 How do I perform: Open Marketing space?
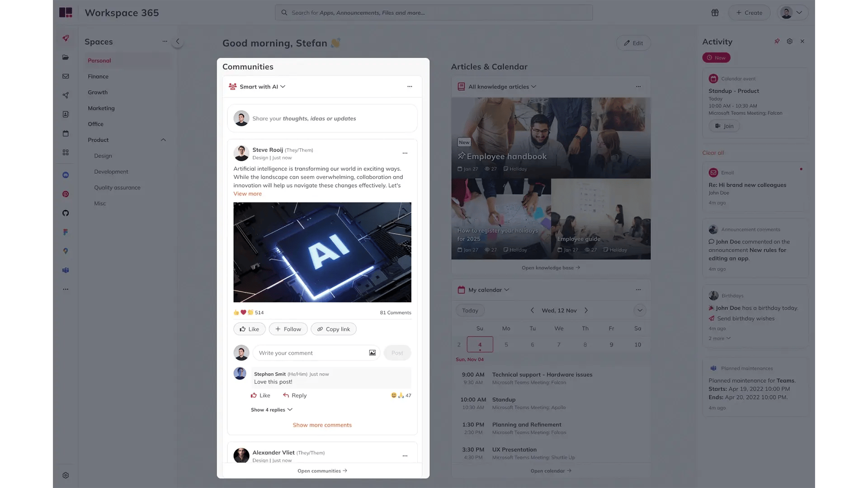pyautogui.click(x=101, y=108)
